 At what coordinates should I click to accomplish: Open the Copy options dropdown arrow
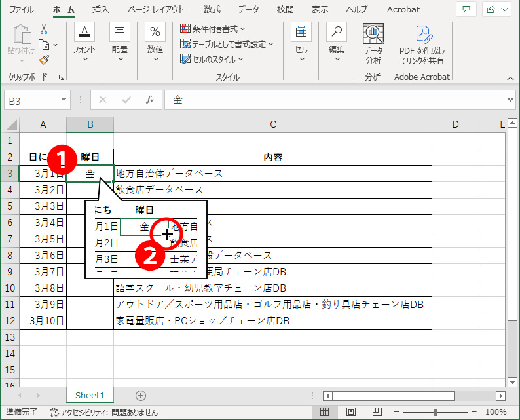pyautogui.click(x=56, y=45)
